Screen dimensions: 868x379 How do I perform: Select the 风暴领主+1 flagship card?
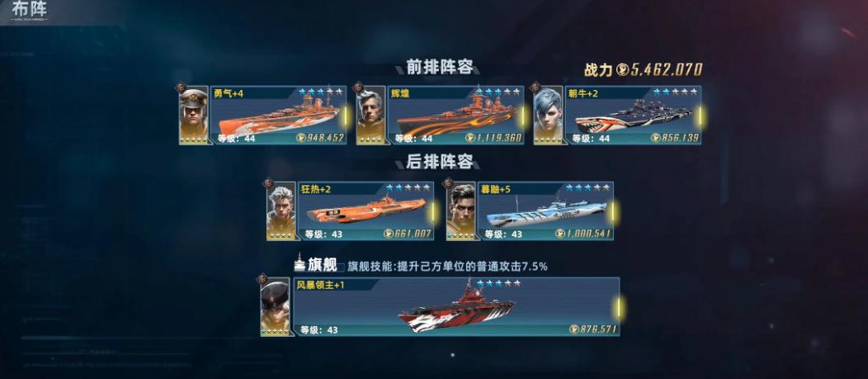click(x=456, y=306)
